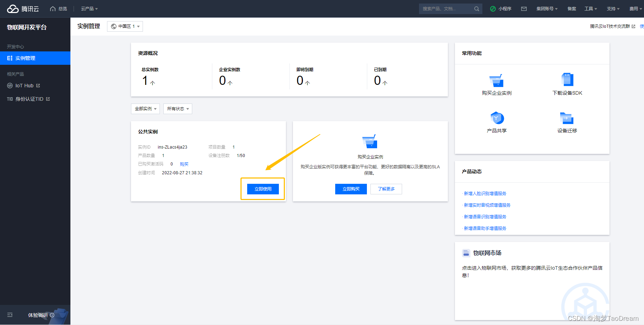The image size is (644, 325).
Task: Open the 集团账号 account dropdown
Action: tap(547, 9)
